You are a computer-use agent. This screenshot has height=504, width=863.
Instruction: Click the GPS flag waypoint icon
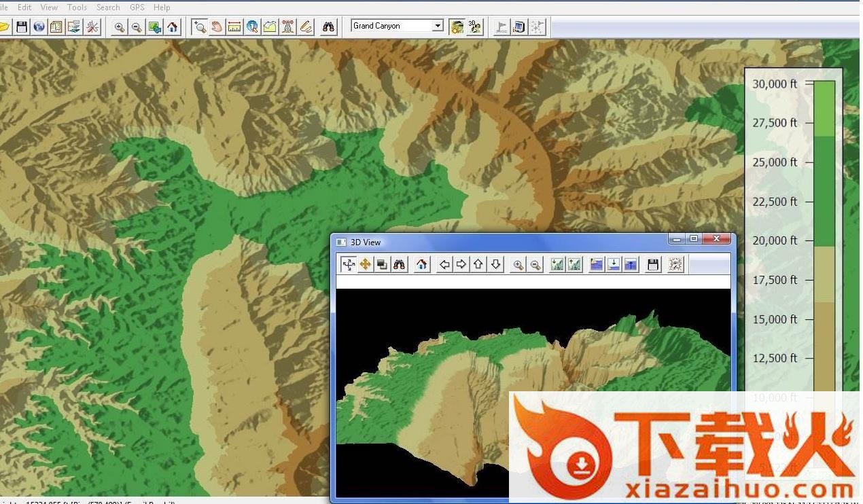tap(501, 26)
